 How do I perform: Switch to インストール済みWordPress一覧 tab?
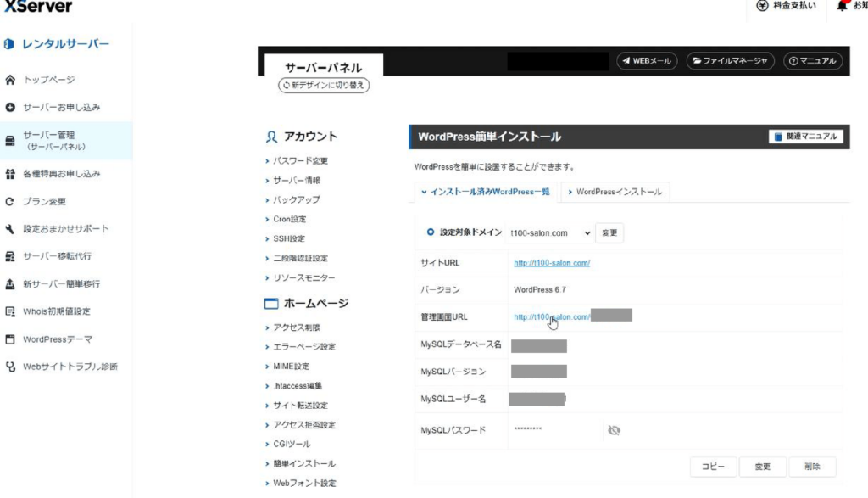point(486,192)
